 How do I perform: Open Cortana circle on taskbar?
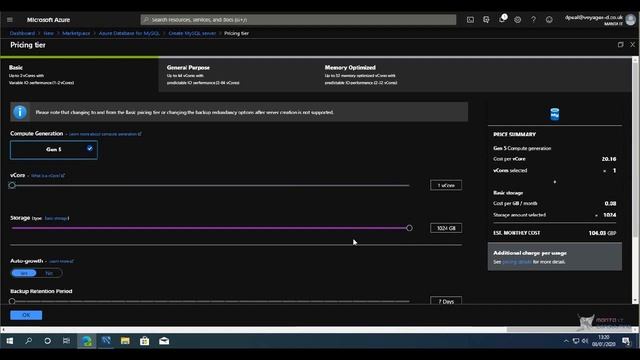pos(47,341)
